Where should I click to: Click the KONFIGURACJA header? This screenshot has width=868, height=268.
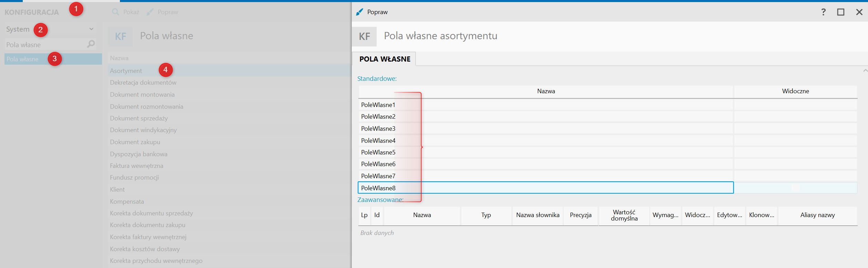click(32, 12)
